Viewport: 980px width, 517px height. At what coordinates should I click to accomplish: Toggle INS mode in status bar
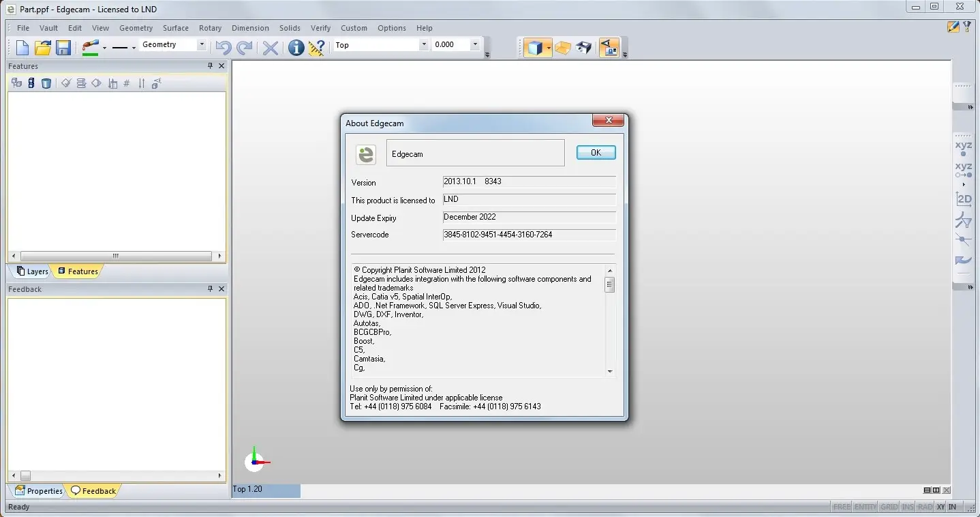point(908,507)
